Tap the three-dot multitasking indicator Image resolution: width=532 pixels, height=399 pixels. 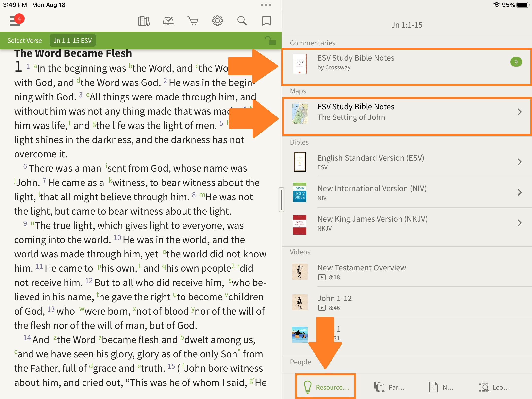266,5
